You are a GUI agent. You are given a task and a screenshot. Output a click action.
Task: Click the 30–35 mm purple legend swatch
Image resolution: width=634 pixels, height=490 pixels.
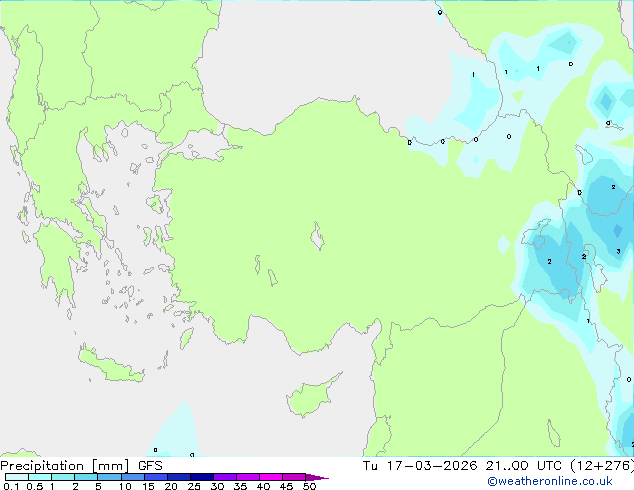tap(224, 477)
